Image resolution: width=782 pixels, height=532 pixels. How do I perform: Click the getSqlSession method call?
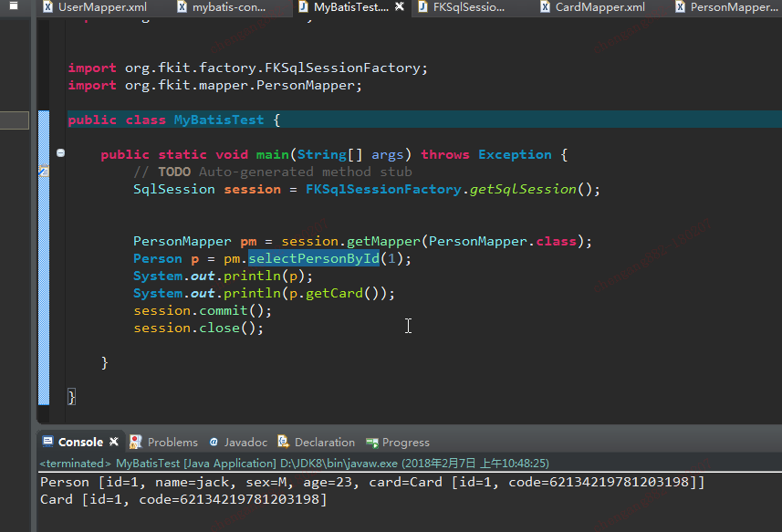523,189
